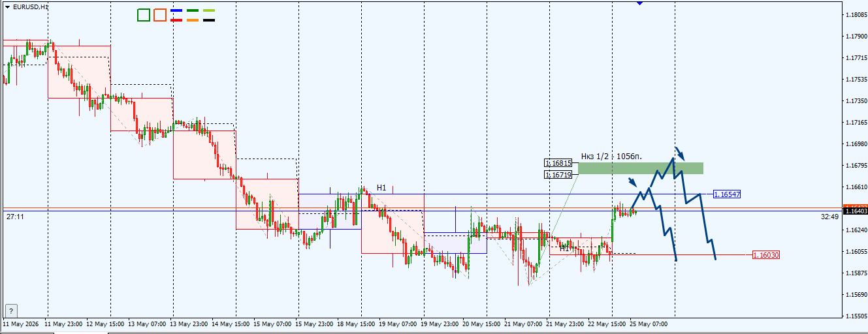Click the '22 May 15:00' time axis label
This screenshot has width=868, height=334.
[607, 324]
